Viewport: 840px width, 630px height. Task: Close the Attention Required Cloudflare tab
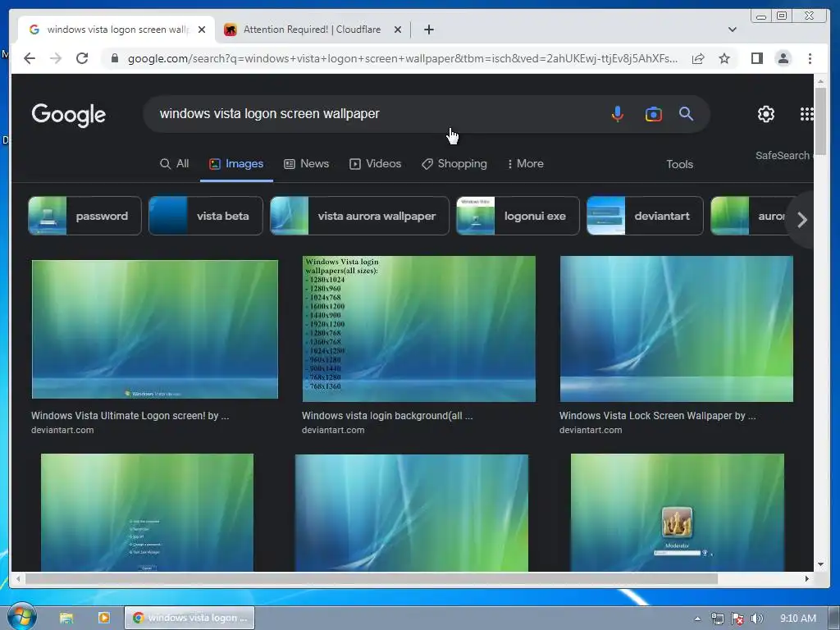point(398,30)
